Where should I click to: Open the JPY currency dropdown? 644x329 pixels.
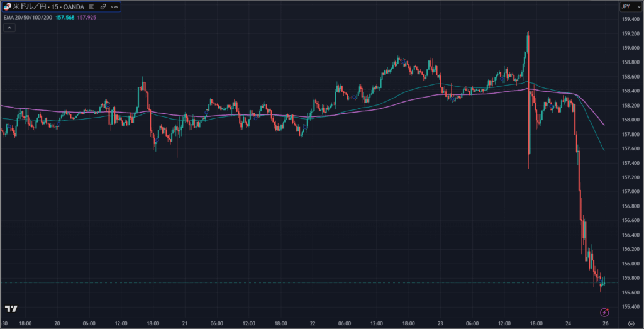(626, 7)
